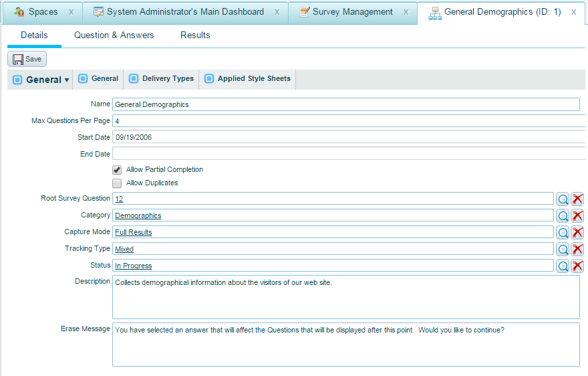The height and width of the screenshot is (376, 588).
Task: Close the General Demographics tab
Action: coord(574,13)
